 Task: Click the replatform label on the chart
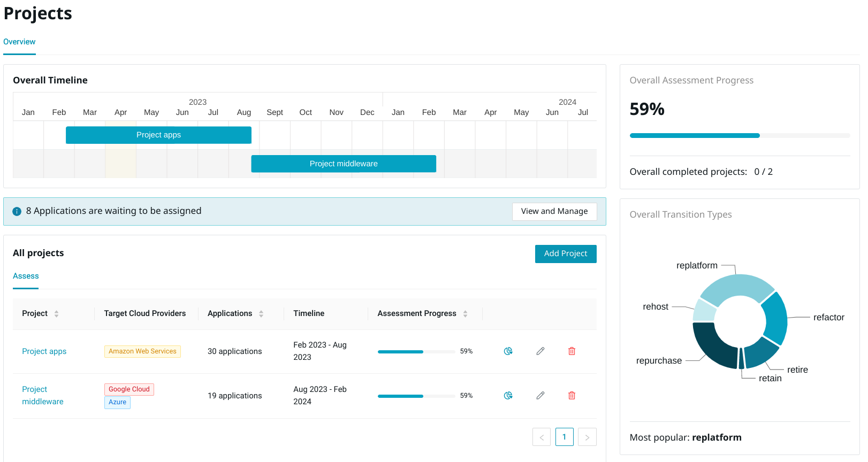point(697,265)
